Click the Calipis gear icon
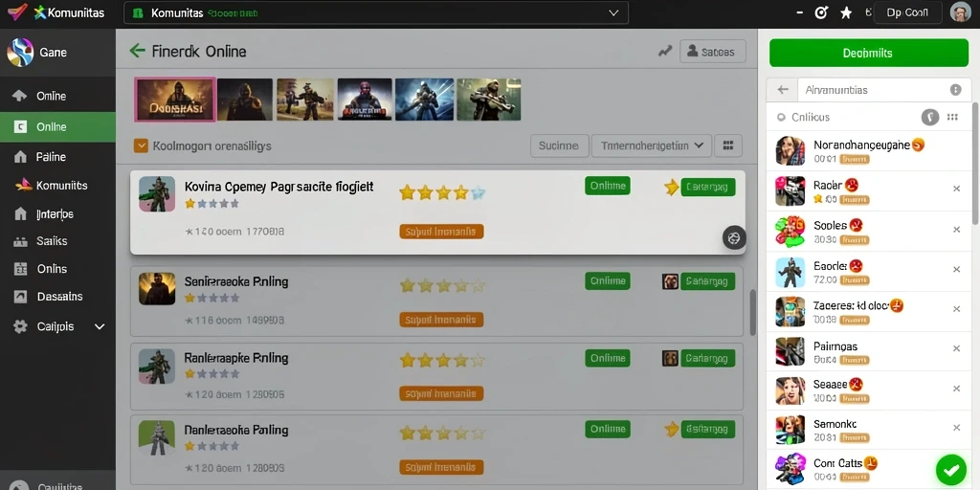The height and width of the screenshot is (490, 980). click(21, 326)
